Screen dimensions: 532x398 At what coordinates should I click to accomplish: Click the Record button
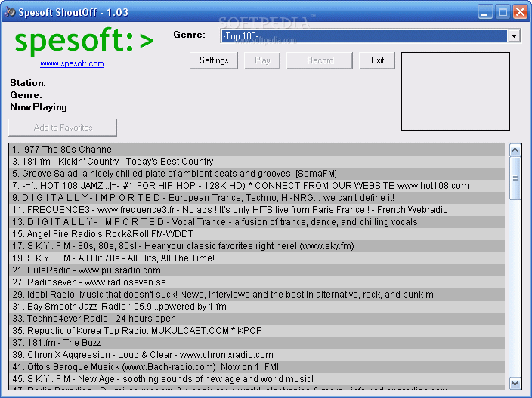pos(320,60)
